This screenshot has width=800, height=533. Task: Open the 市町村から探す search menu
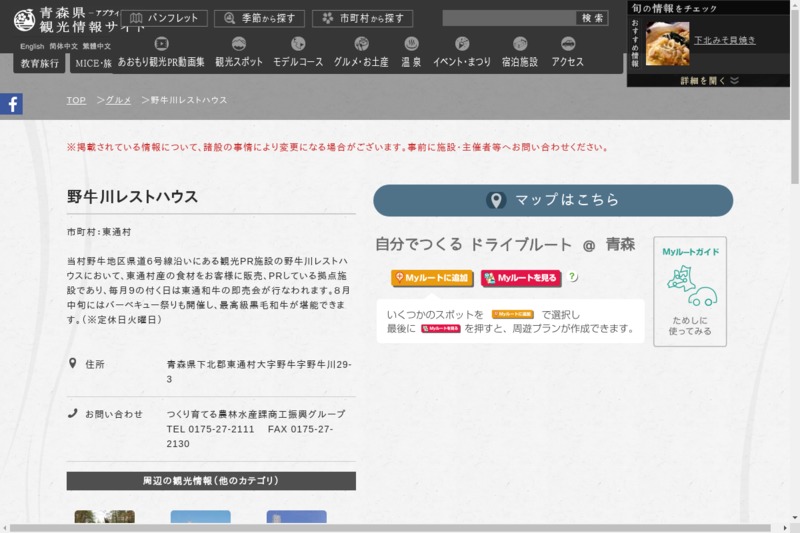click(x=362, y=18)
